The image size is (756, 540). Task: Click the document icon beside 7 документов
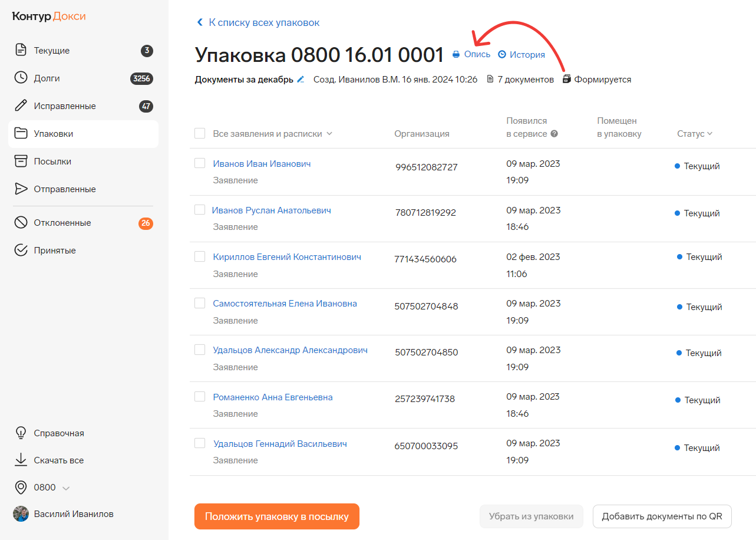[490, 79]
